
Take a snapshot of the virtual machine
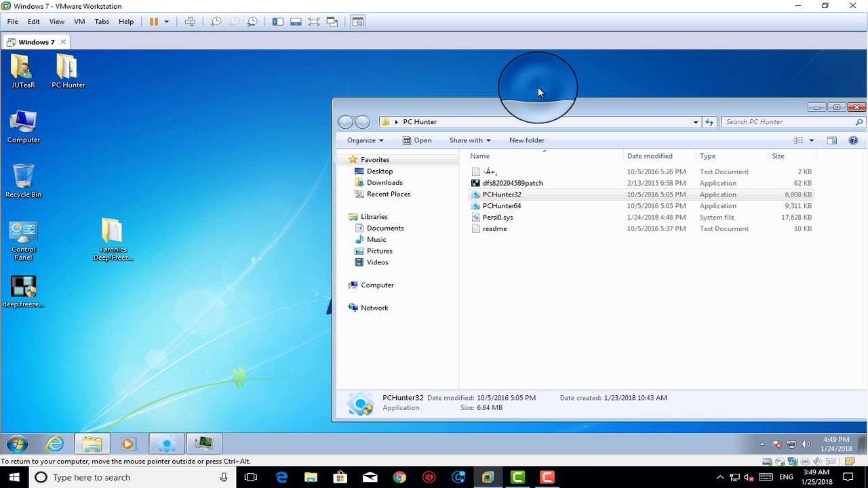click(x=216, y=21)
